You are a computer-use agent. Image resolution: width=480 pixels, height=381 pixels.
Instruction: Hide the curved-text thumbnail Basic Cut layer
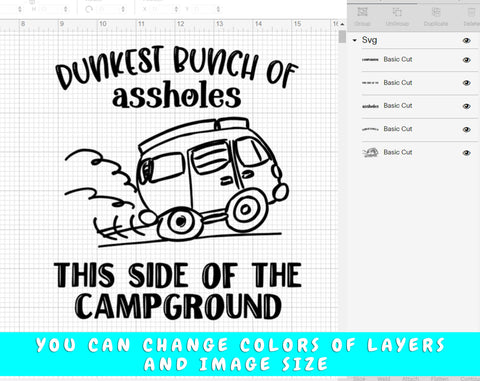pos(466,129)
